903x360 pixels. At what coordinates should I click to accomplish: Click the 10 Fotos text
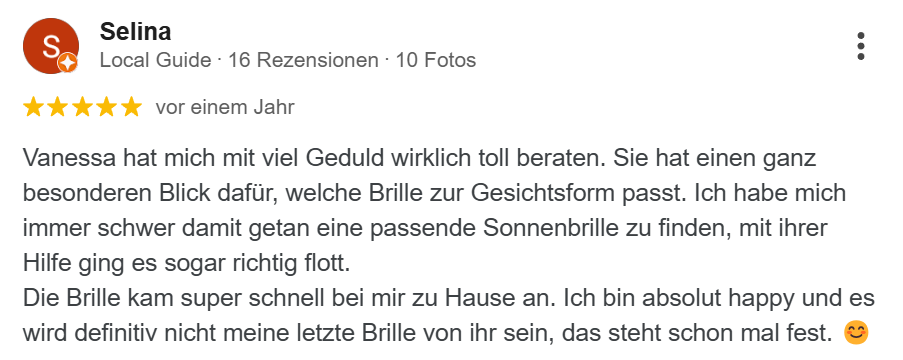coord(435,60)
